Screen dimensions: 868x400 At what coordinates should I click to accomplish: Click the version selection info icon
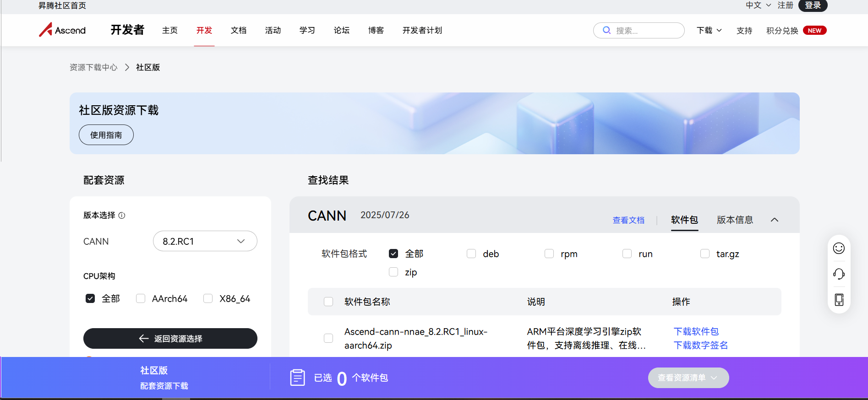coord(122,215)
